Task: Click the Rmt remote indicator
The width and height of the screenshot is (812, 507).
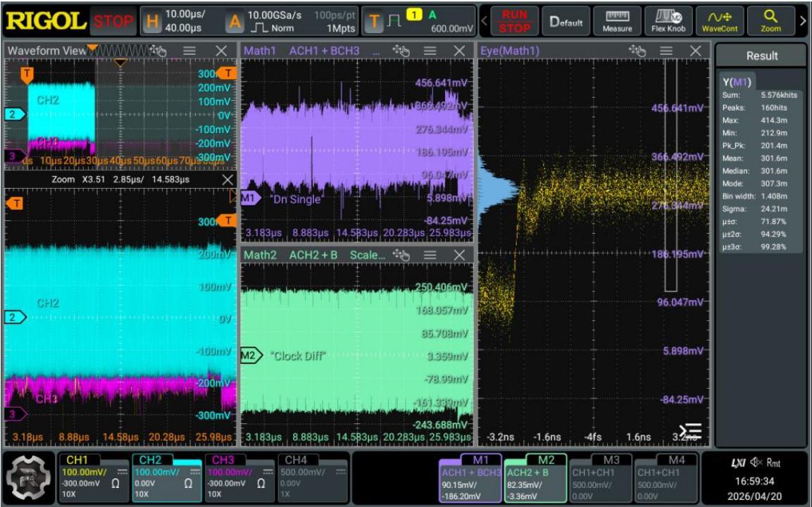Action: click(x=773, y=463)
